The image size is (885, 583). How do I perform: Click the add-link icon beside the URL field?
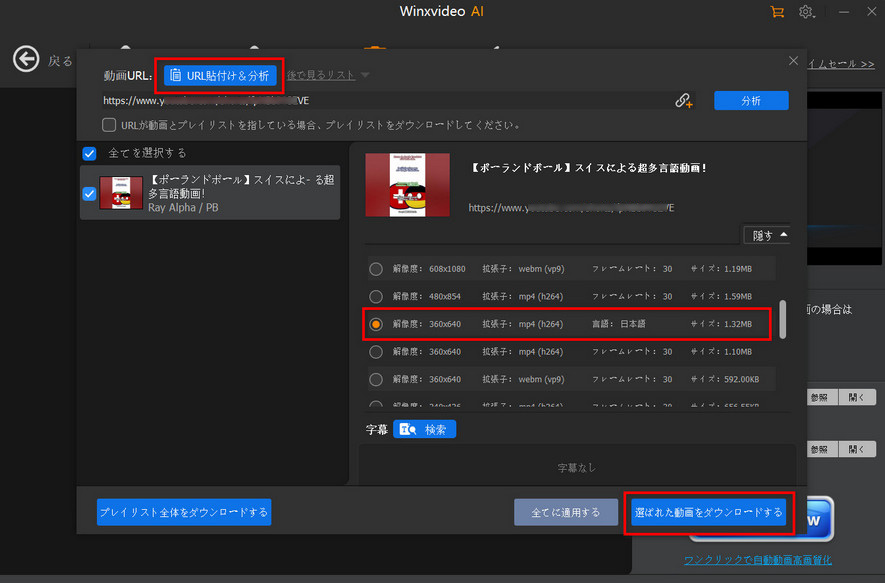685,100
